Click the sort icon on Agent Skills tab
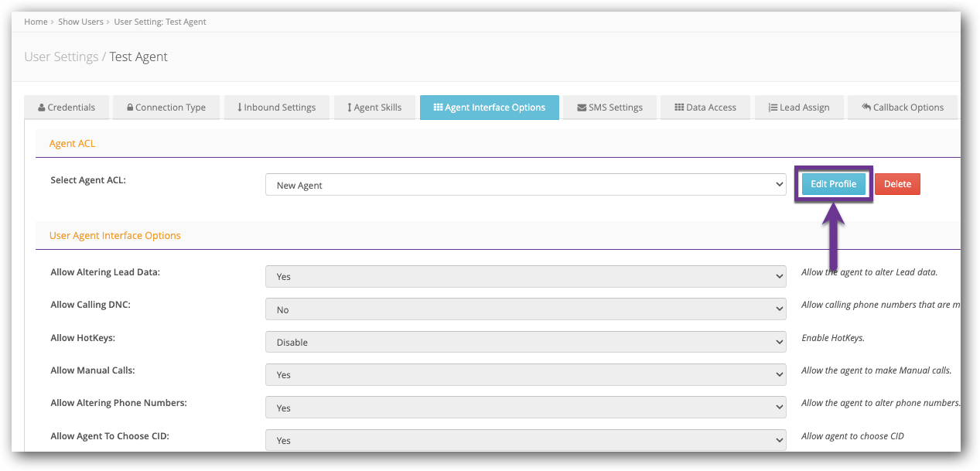The image size is (980, 471). point(350,107)
